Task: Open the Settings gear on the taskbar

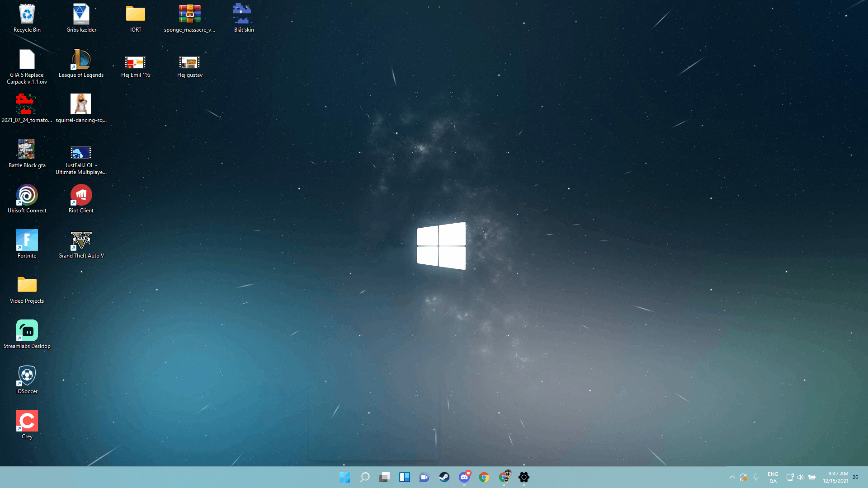Action: (x=524, y=477)
